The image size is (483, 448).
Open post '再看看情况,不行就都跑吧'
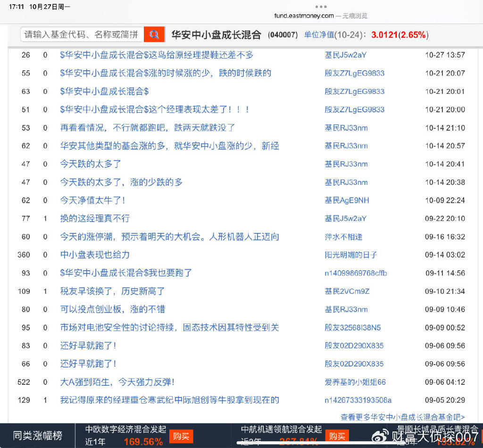pos(147,128)
